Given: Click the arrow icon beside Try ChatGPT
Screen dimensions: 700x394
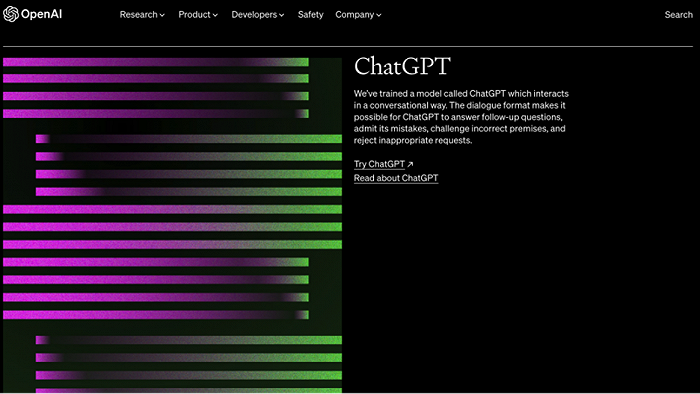Looking at the screenshot, I should (x=410, y=164).
